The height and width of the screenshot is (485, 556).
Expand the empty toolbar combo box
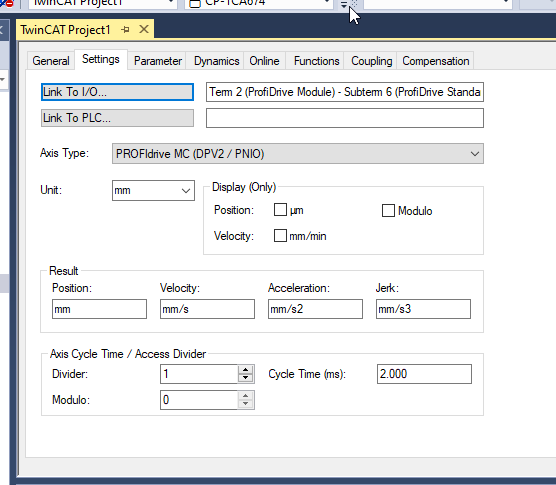click(x=506, y=3)
